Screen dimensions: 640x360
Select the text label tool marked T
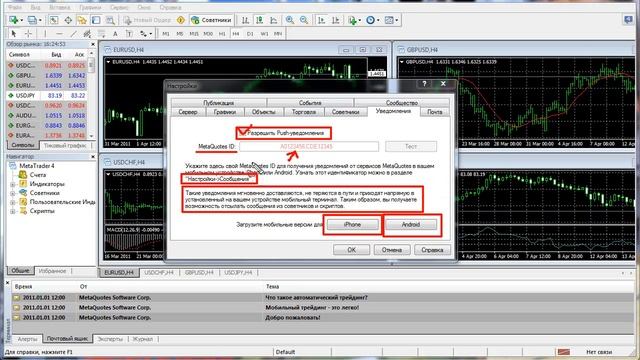coord(129,33)
